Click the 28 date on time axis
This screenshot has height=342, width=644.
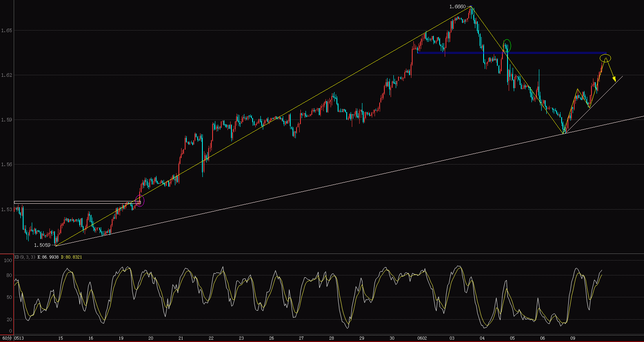331,338
